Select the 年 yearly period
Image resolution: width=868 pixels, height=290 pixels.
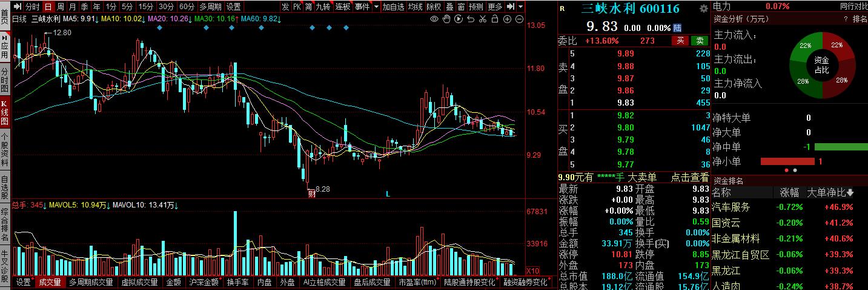click(97, 7)
